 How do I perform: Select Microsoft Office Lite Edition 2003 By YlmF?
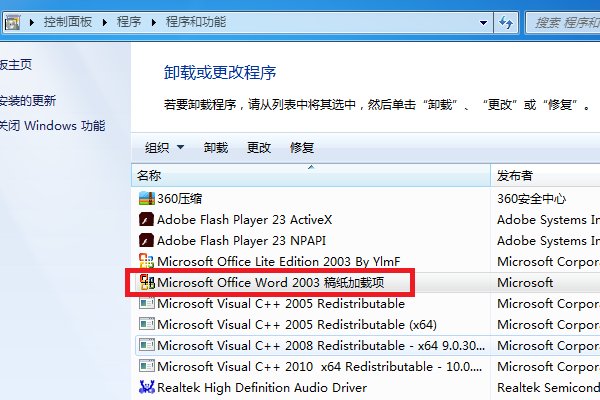[279, 262]
